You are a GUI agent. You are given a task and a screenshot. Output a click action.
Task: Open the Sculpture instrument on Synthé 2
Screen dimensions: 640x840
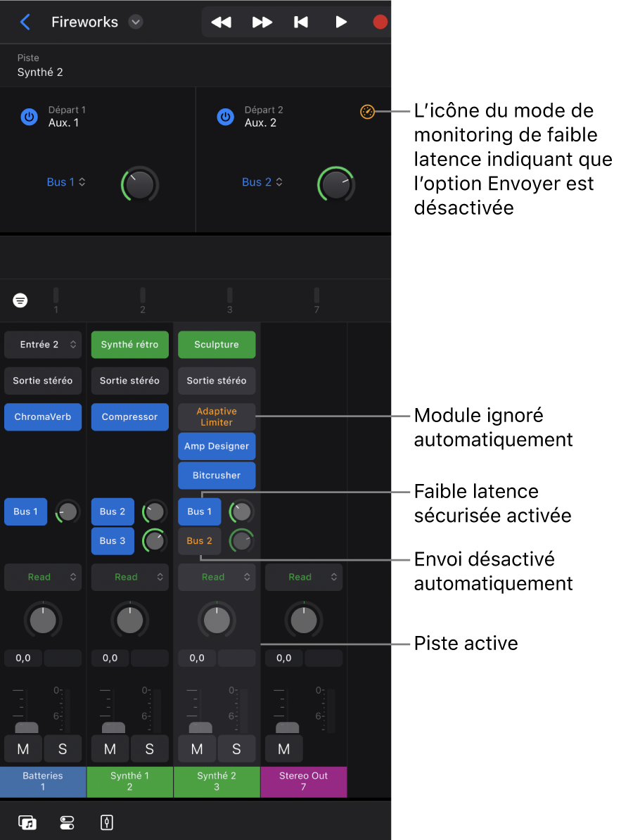(216, 344)
